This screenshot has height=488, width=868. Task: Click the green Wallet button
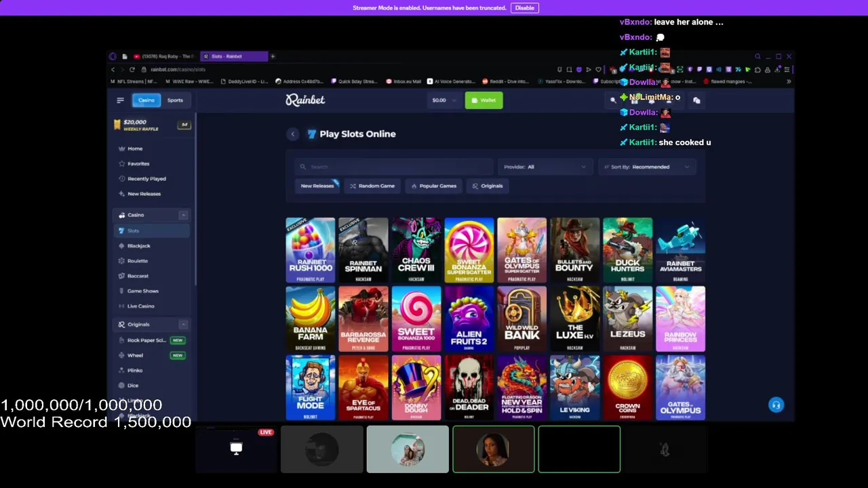[x=484, y=100]
